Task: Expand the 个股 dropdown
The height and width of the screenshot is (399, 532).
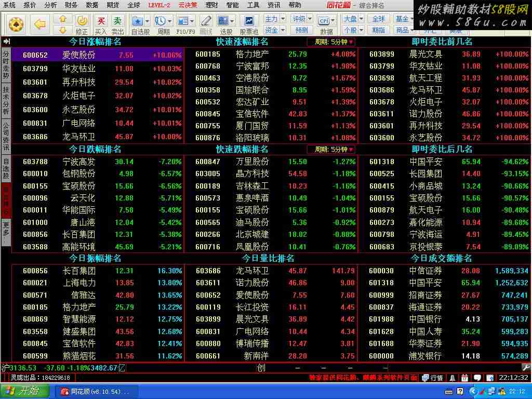Action: 361,30
